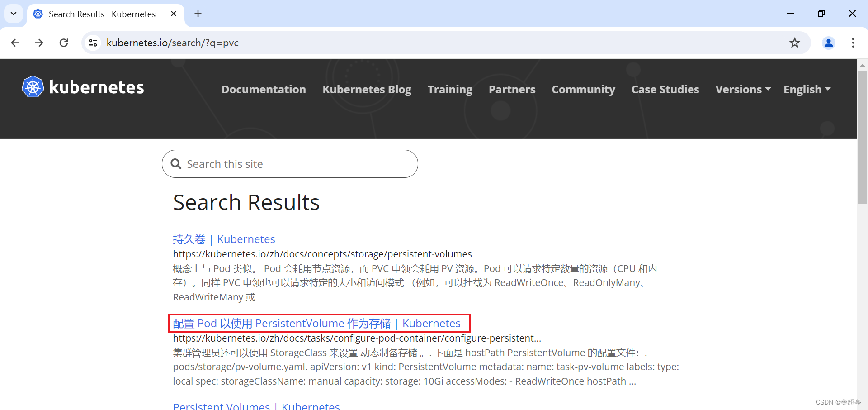868x410 pixels.
Task: Click the configure-persistent URL text
Action: point(357,338)
